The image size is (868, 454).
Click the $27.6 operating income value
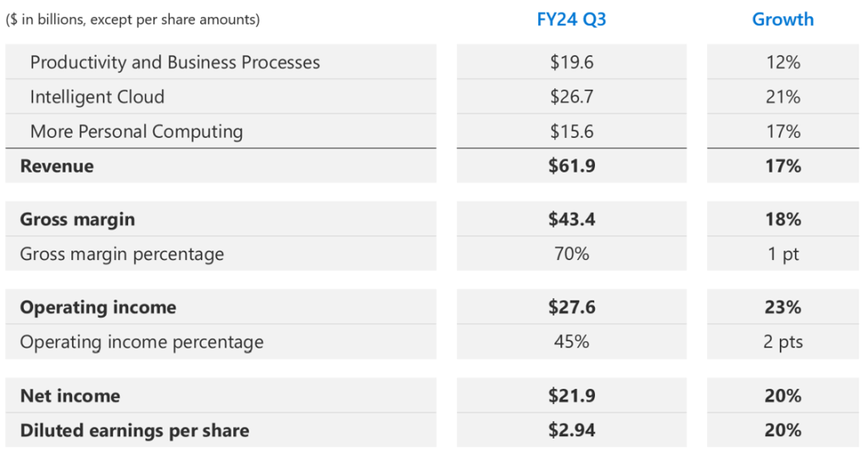tap(571, 307)
